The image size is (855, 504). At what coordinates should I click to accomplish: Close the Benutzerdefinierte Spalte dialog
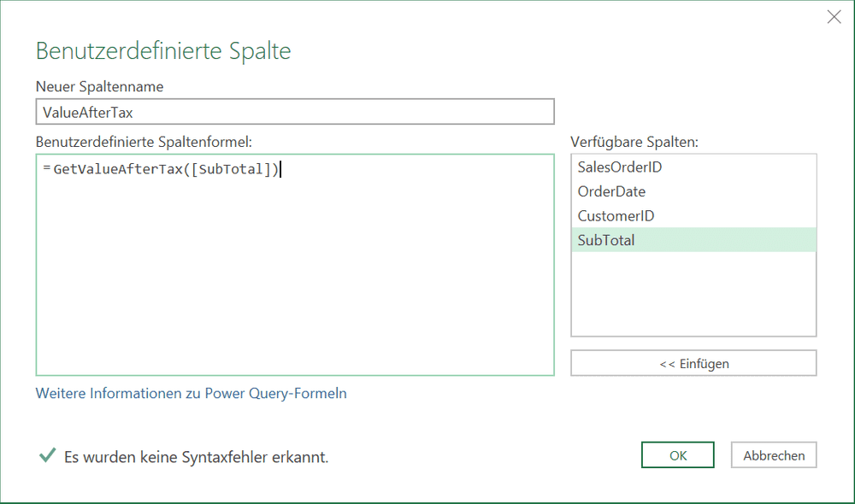[834, 16]
